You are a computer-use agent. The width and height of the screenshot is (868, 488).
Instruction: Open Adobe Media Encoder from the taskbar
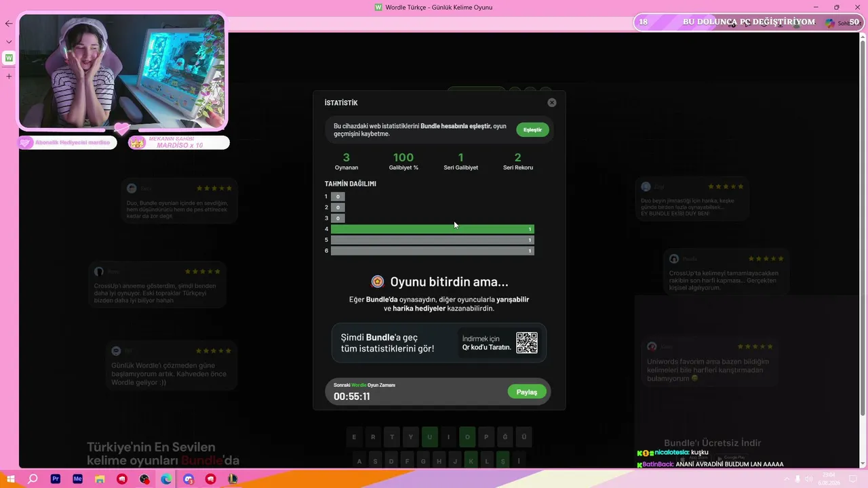point(77,479)
